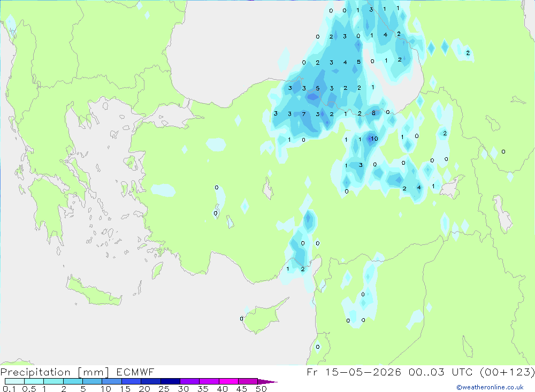Image resolution: width=535 pixels, height=392 pixels.
Task: Select the 35–40 mm violet swatch
Action: click(x=209, y=381)
